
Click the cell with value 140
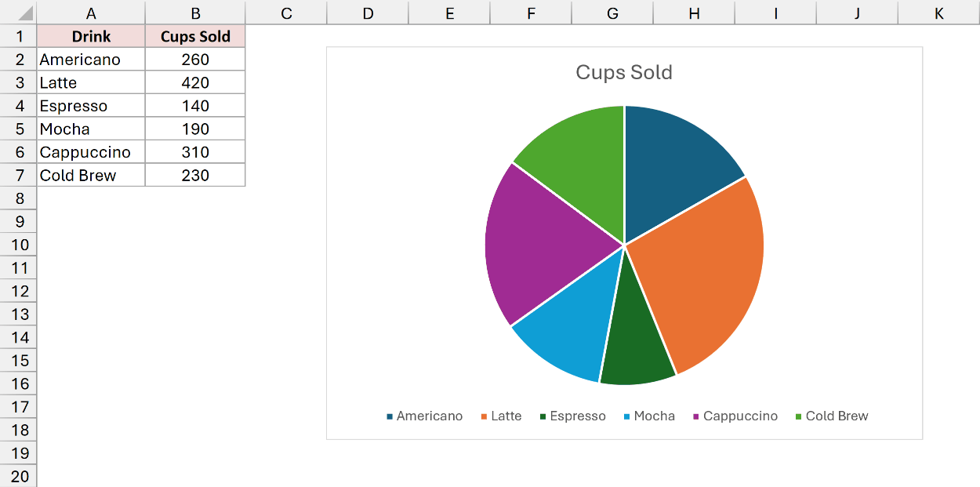pos(195,106)
